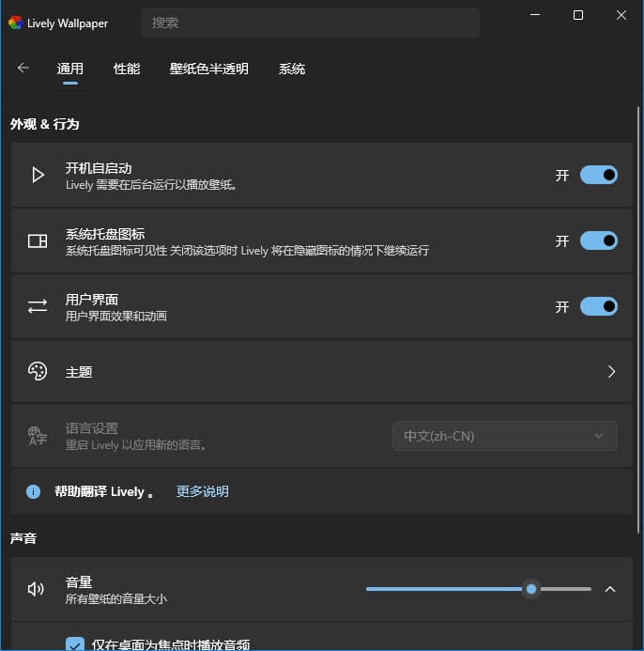The height and width of the screenshot is (651, 644).
Task: Click the 所有壁纸的音量大小 description text
Action: pos(116,599)
